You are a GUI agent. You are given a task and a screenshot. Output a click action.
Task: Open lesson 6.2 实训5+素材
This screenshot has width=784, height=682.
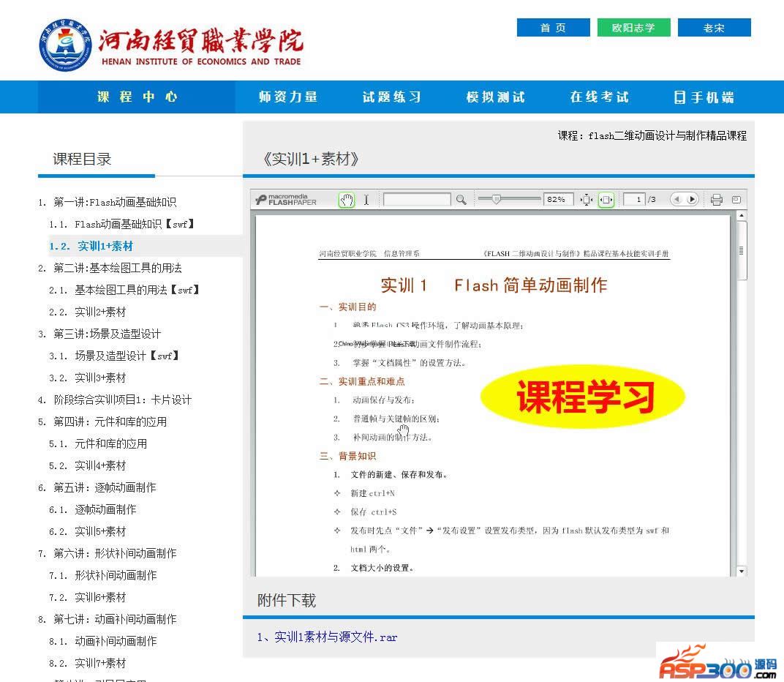click(88, 532)
